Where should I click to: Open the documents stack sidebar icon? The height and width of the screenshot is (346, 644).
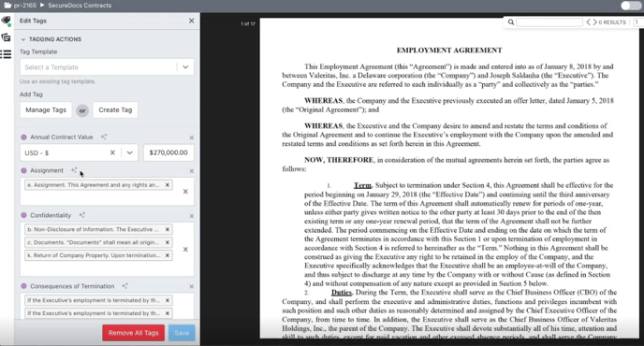point(6,37)
